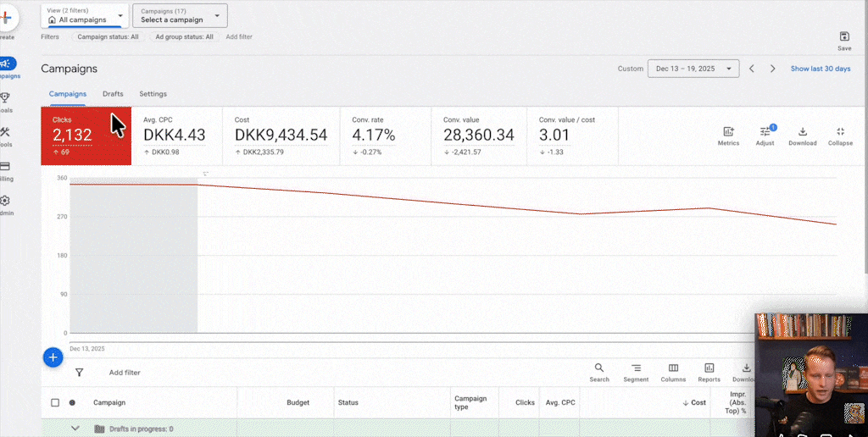Click the blue plus create campaign button
868x437 pixels.
pos(53,357)
